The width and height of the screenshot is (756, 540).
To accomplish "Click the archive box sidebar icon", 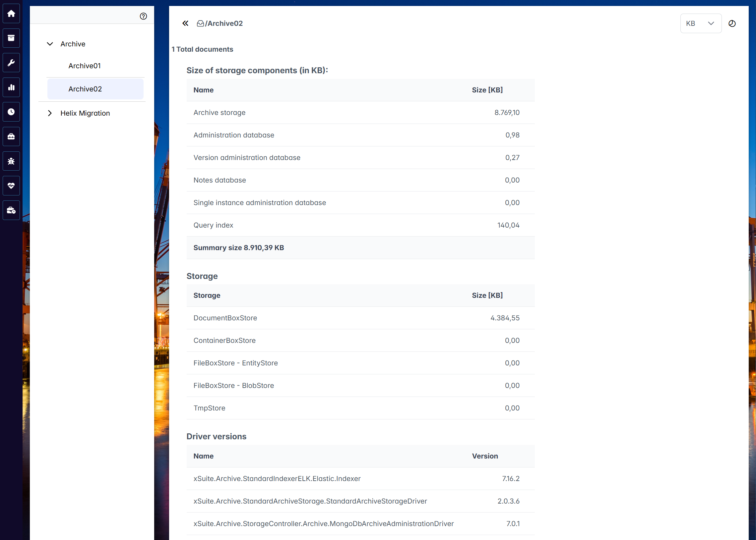I will (x=11, y=38).
